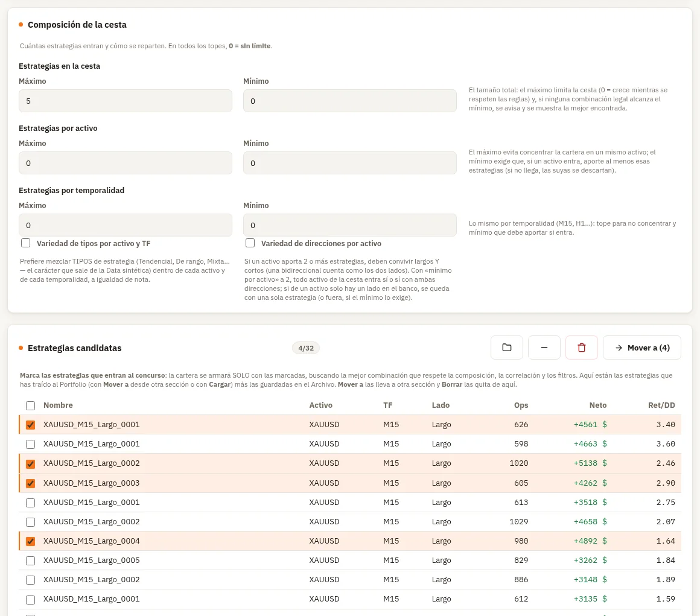Check the strategy row with 886 Ops

coord(30,580)
